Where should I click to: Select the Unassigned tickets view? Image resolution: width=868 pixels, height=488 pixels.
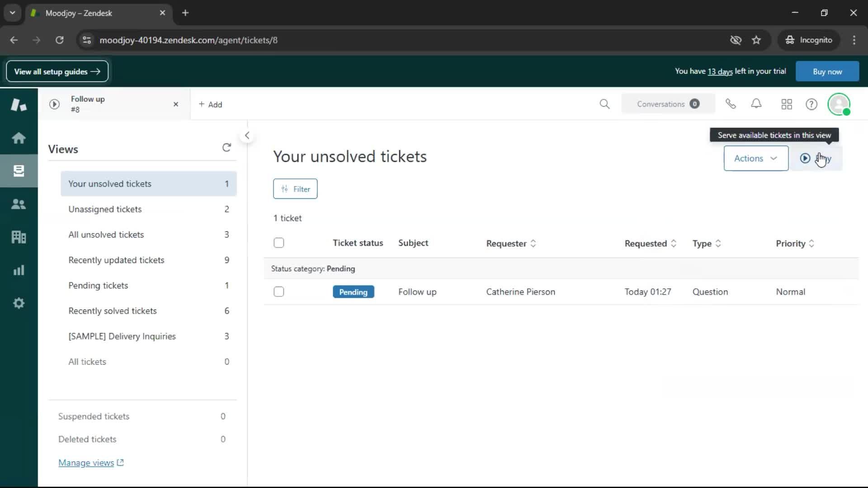(x=149, y=209)
